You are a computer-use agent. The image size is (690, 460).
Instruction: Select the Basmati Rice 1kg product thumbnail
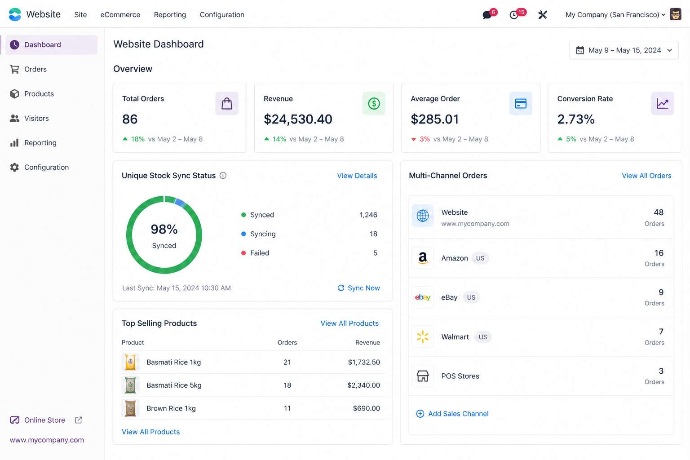pos(130,362)
